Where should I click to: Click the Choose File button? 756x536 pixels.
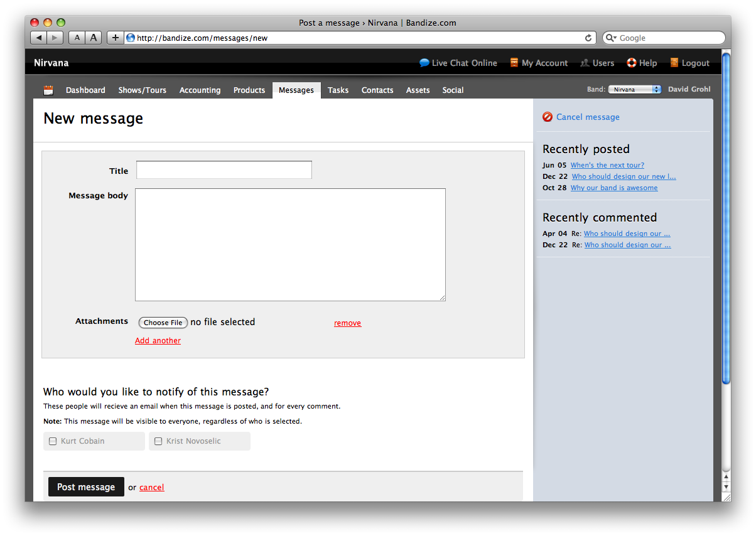coord(163,323)
